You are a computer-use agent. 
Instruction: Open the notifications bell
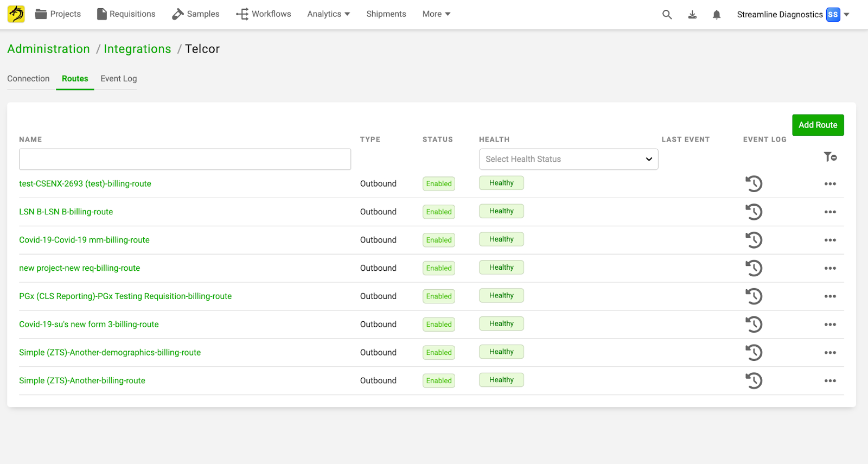click(x=717, y=15)
